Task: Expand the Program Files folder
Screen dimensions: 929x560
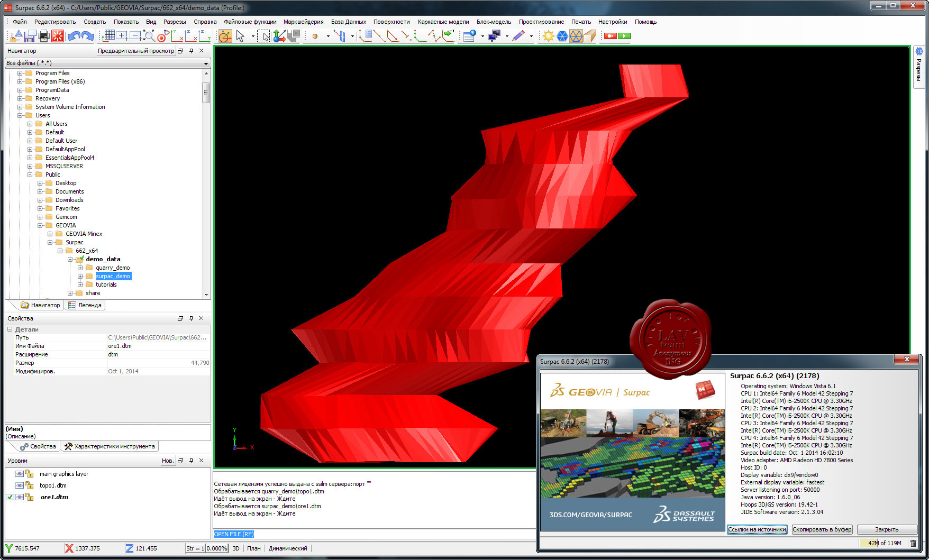Action: (20, 73)
